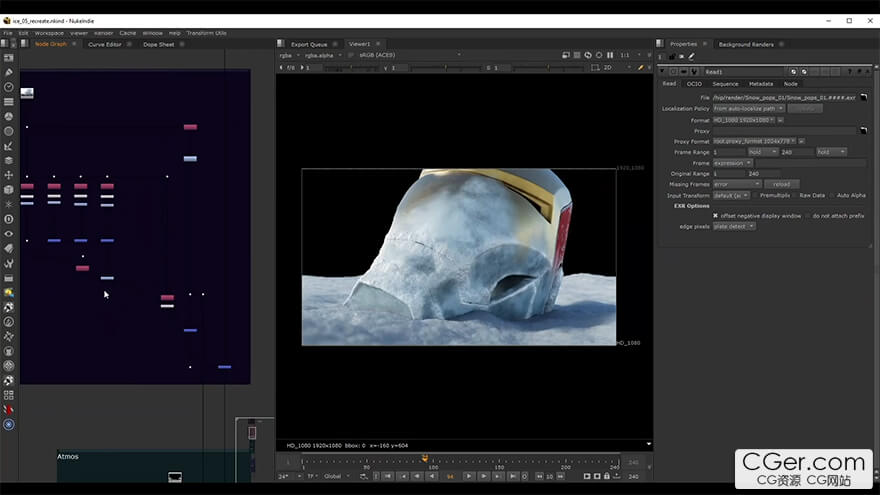Click the orange playhead marker on timeline
The image size is (880, 495).
[x=425, y=459]
